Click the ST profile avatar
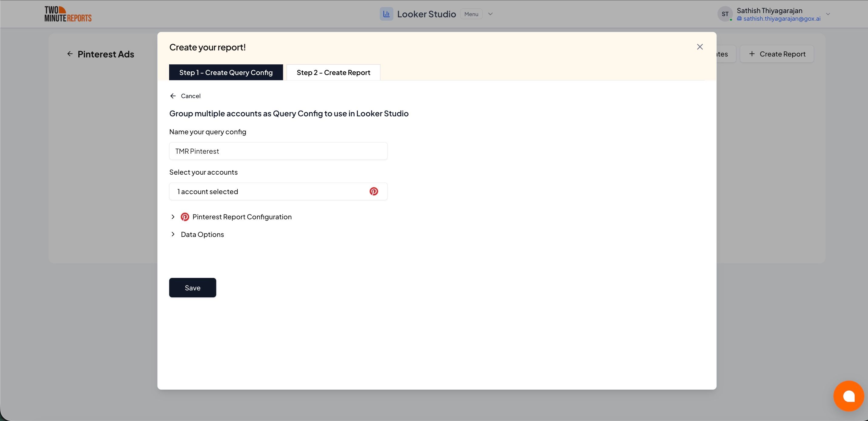This screenshot has width=868, height=421. tap(725, 14)
